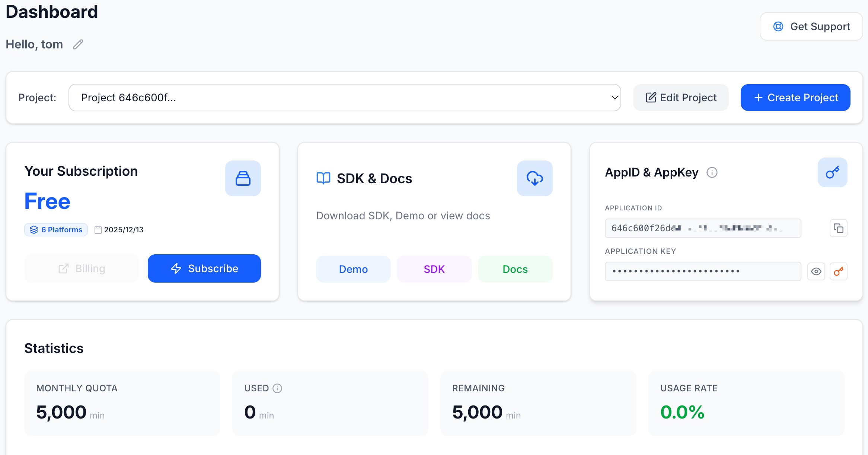Open the SDK download option
Screen dimensions: 868x455
tap(434, 269)
